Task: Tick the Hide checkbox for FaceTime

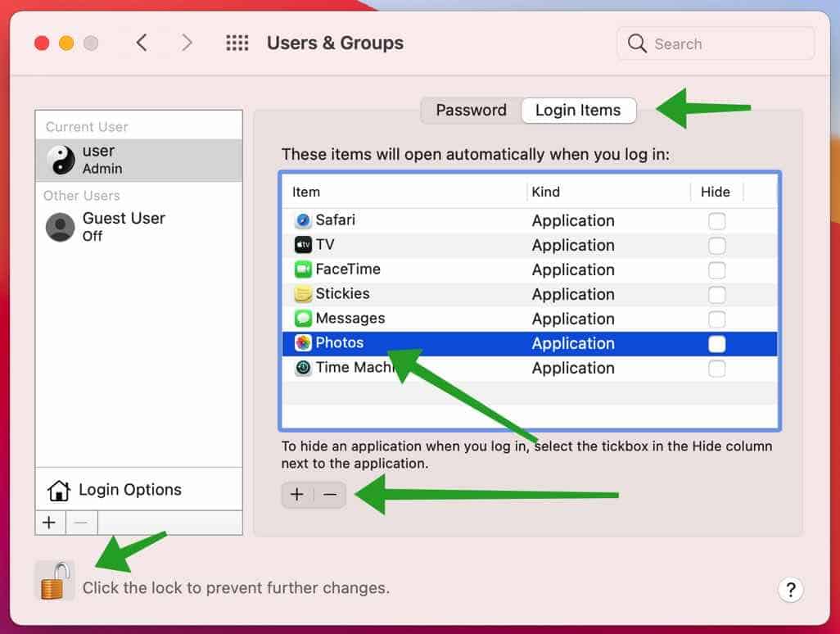Action: point(717,270)
